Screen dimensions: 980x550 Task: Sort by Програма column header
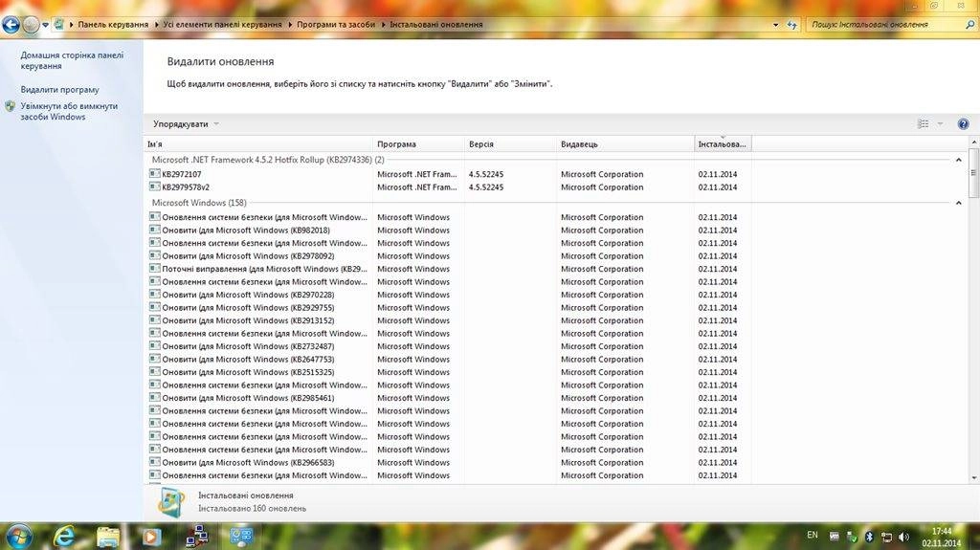coord(418,144)
